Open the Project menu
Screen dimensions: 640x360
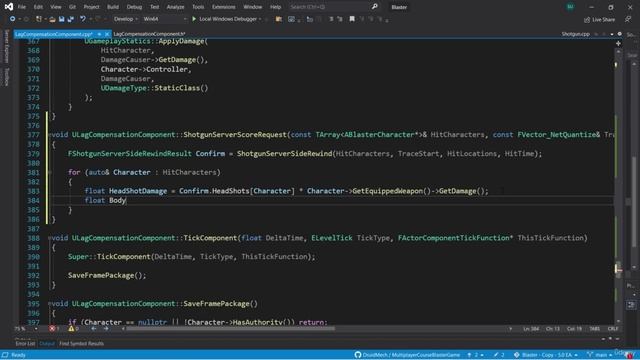click(x=91, y=7)
